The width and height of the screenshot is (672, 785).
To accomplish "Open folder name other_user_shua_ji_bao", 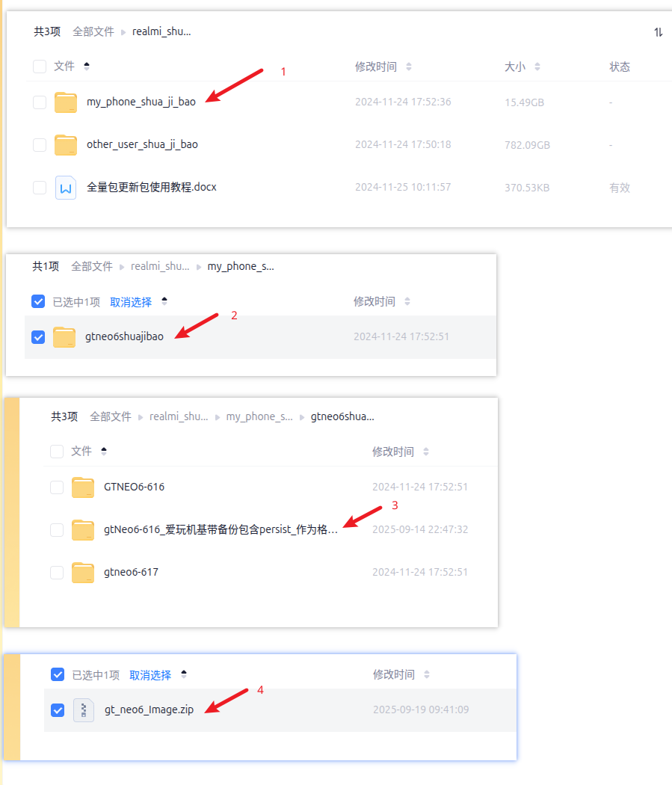I will pos(142,144).
